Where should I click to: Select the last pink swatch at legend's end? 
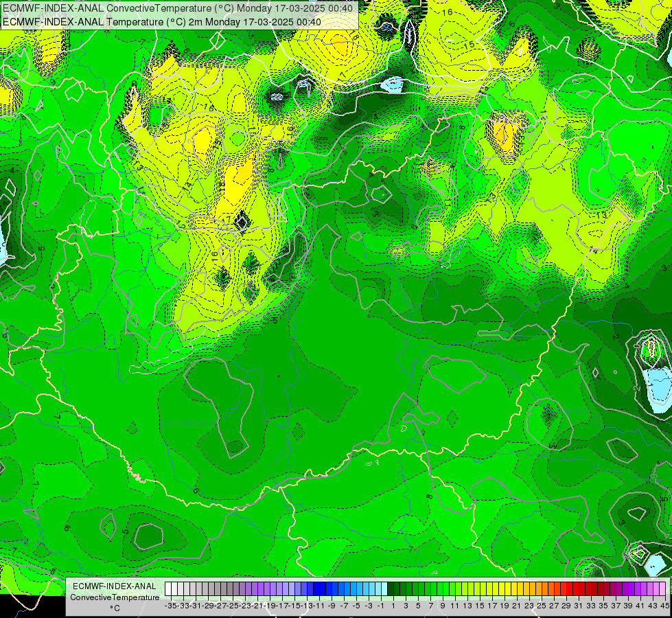pos(662,588)
